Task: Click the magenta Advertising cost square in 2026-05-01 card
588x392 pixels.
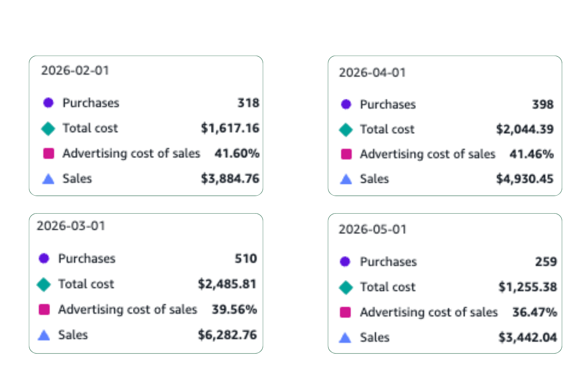Action: click(345, 312)
